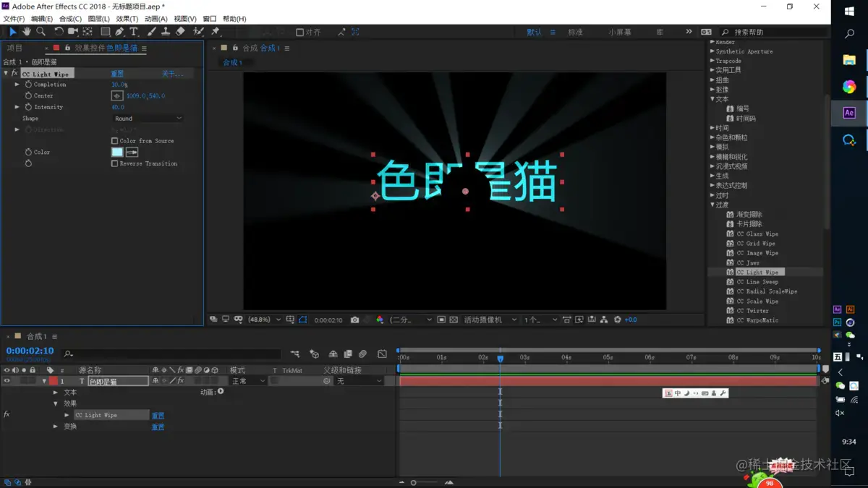
Task: Expand the Completion property
Action: pos(17,85)
